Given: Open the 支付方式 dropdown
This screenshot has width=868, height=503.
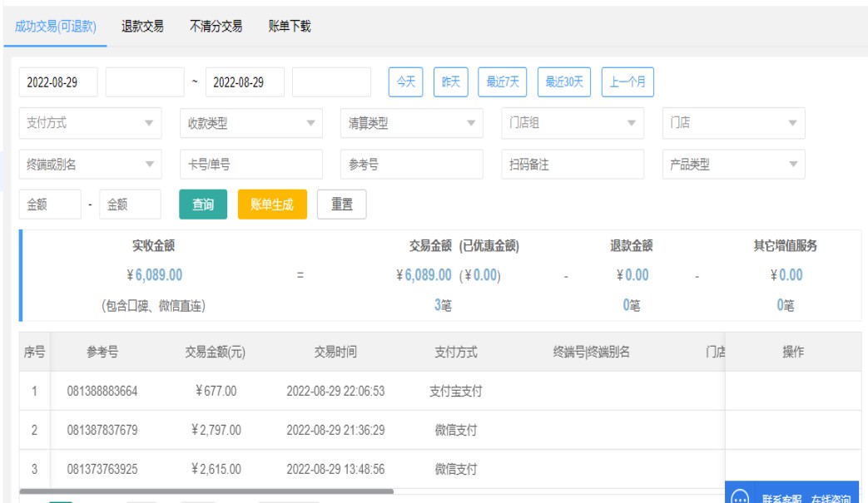Looking at the screenshot, I should (90, 123).
